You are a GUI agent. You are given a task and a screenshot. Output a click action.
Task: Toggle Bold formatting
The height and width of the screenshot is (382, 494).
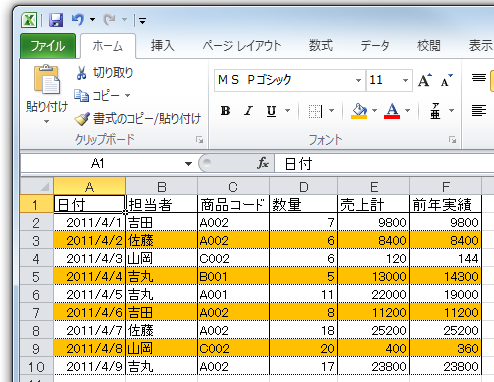click(225, 111)
